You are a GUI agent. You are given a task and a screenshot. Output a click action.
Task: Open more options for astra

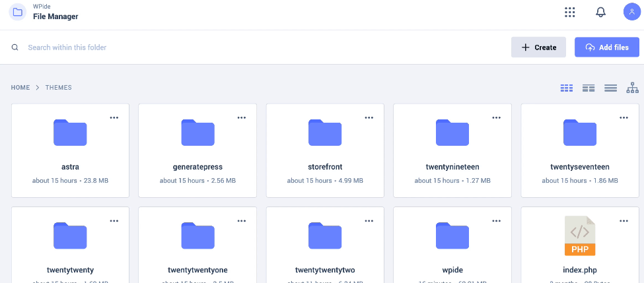point(114,117)
